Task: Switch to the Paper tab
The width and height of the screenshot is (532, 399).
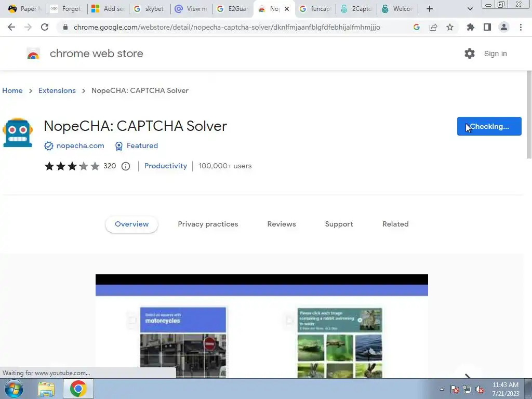Action: point(25,9)
